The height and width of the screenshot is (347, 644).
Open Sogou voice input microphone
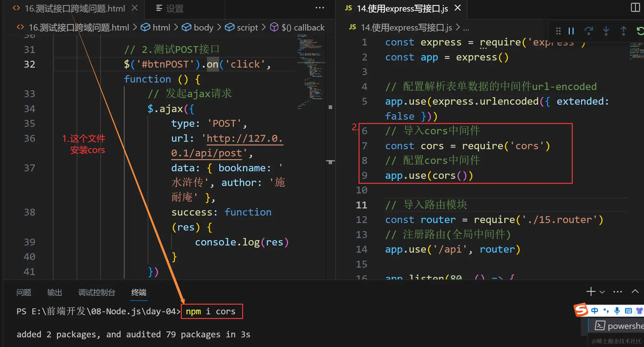tap(617, 311)
